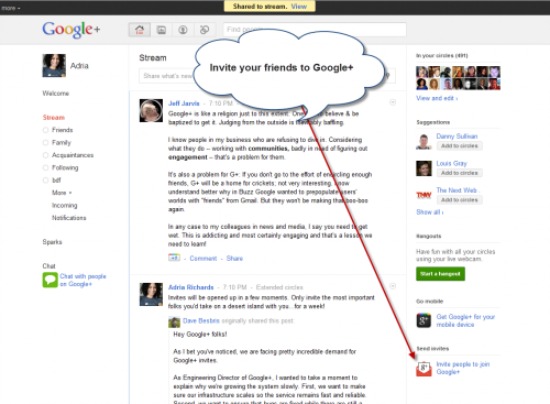
Task: Select the bff circle filter
Action: coord(52,181)
